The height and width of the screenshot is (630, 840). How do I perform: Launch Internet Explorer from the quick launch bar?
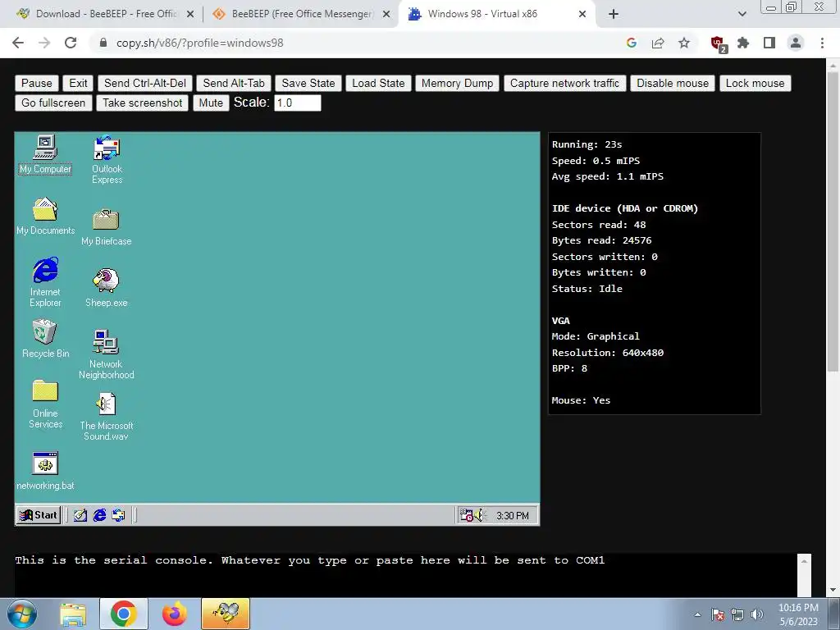pyautogui.click(x=99, y=515)
